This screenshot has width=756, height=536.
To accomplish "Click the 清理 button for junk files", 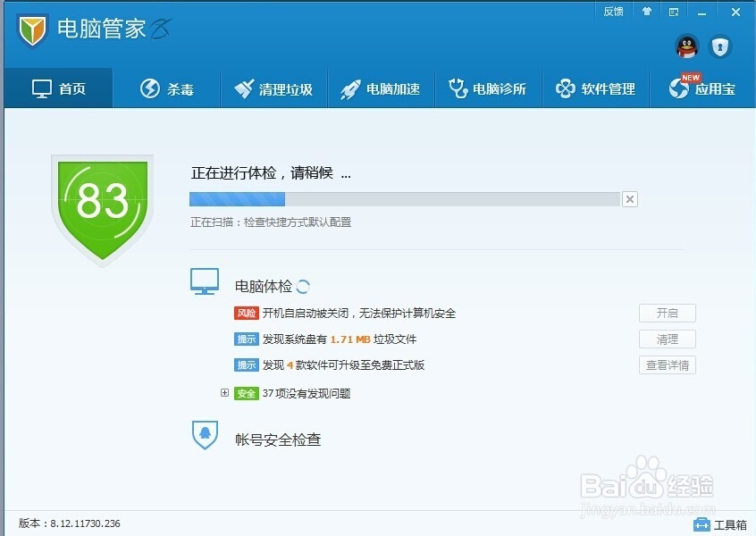I will 668,339.
